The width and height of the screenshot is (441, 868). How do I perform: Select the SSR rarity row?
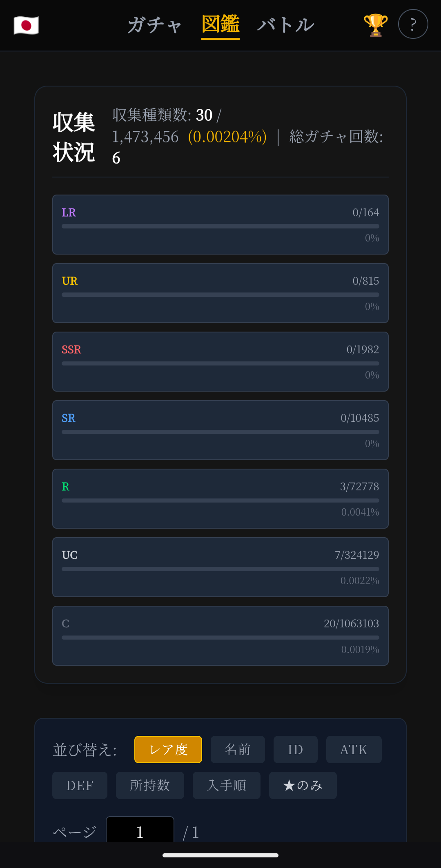pos(220,361)
